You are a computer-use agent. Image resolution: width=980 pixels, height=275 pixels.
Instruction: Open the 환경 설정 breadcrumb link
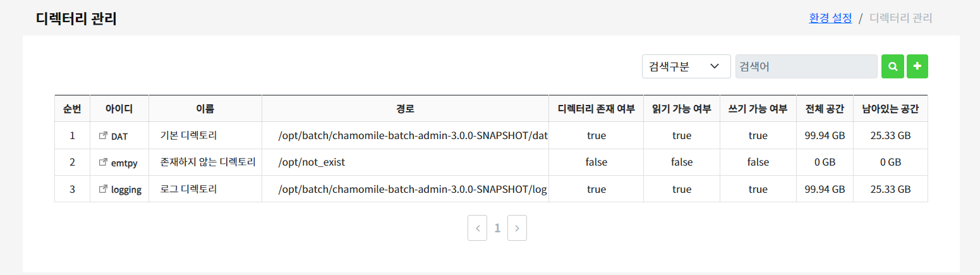click(830, 18)
